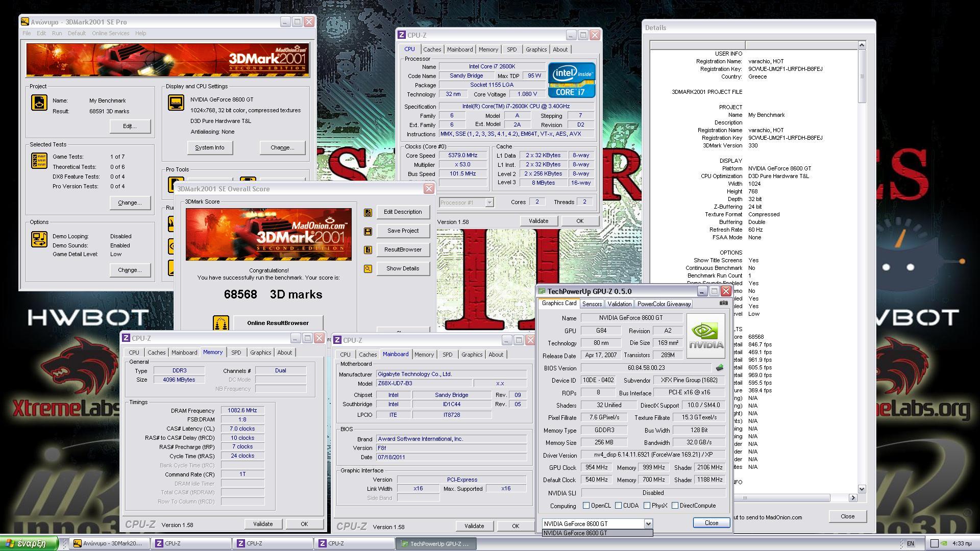The image size is (980, 551).
Task: Click the Edit Description icon in Overall Score
Action: coord(368,212)
